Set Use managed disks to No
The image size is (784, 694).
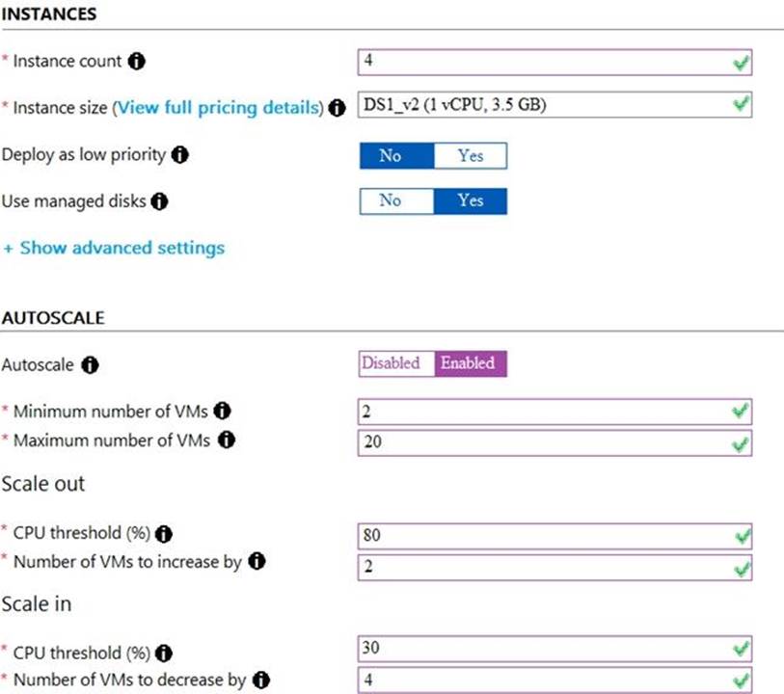(x=391, y=200)
